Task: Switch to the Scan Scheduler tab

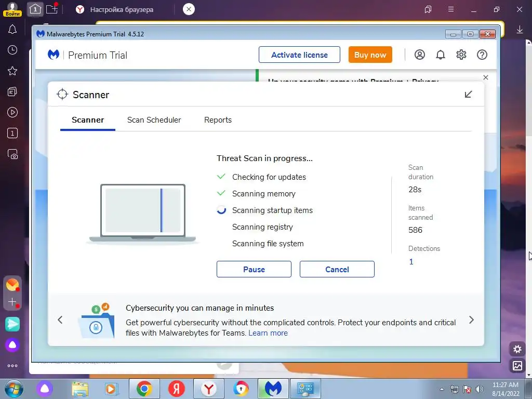Action: [x=154, y=120]
